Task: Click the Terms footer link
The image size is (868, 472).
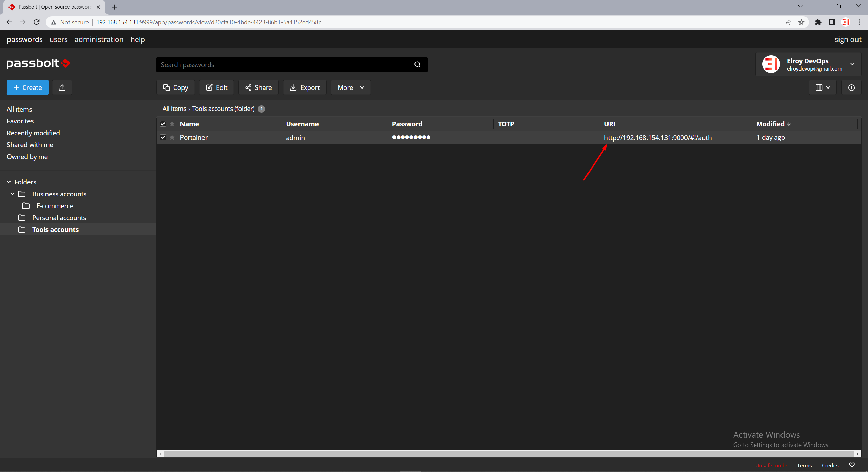Action: (x=804, y=465)
